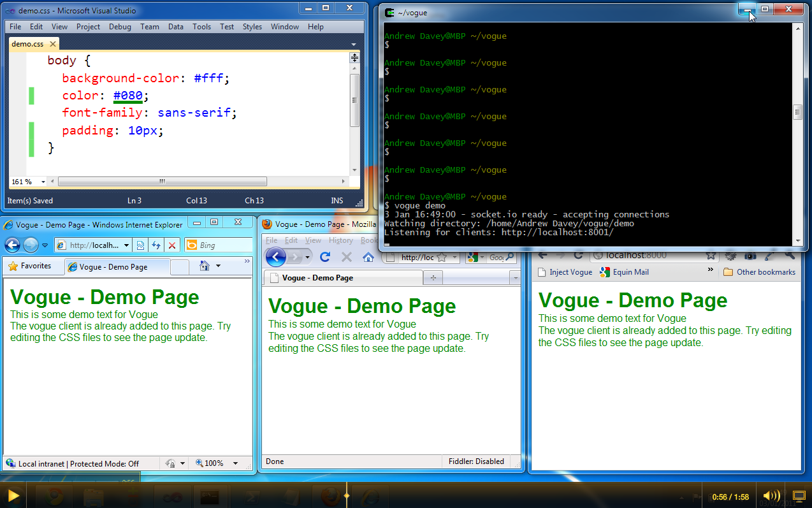Viewport: 812px width, 508px height.
Task: Mute the video with the speaker icon
Action: coord(771,496)
